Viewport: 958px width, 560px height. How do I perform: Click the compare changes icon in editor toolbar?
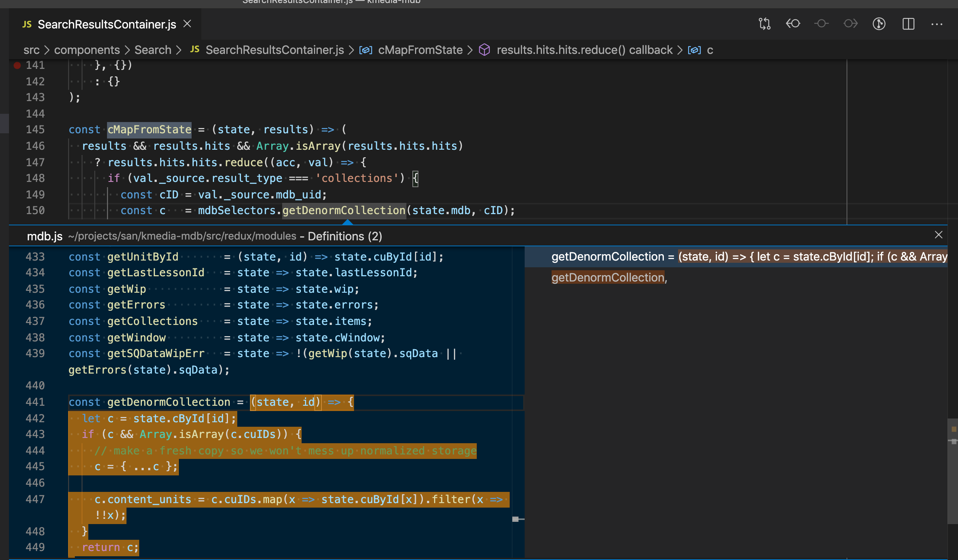[764, 24]
